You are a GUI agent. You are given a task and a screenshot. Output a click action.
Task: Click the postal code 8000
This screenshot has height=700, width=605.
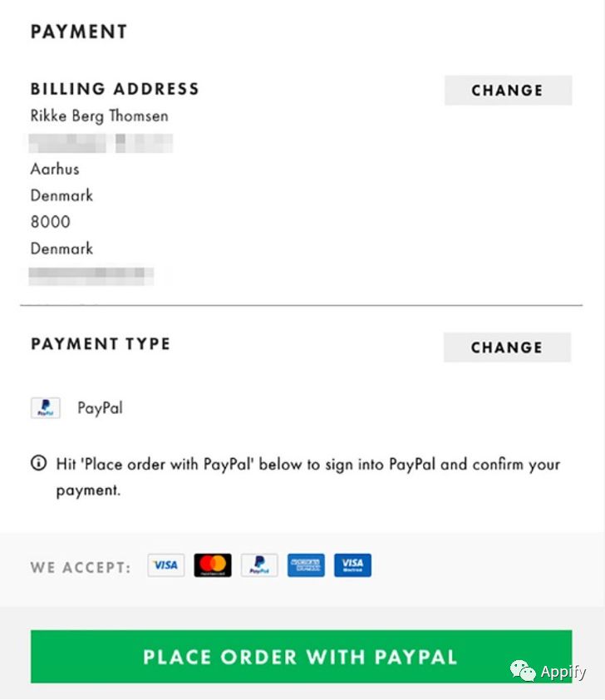click(x=51, y=222)
